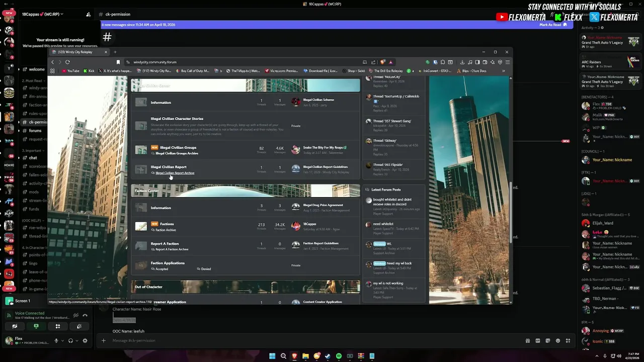Open Discord soundboard button

point(79,326)
